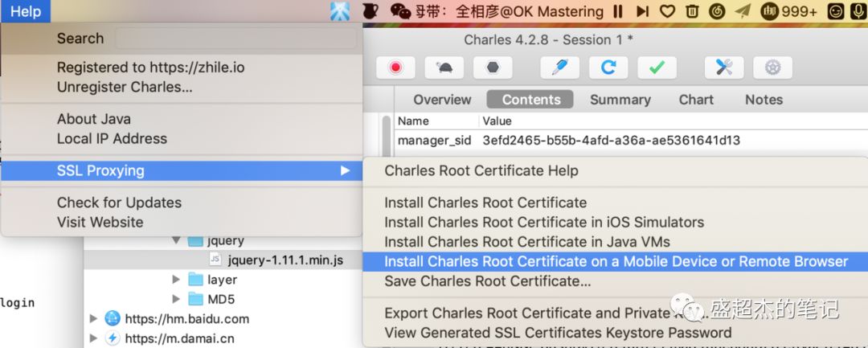The height and width of the screenshot is (348, 868).
Task: Select jquery-1.11.1.min.js file
Action: click(x=286, y=260)
